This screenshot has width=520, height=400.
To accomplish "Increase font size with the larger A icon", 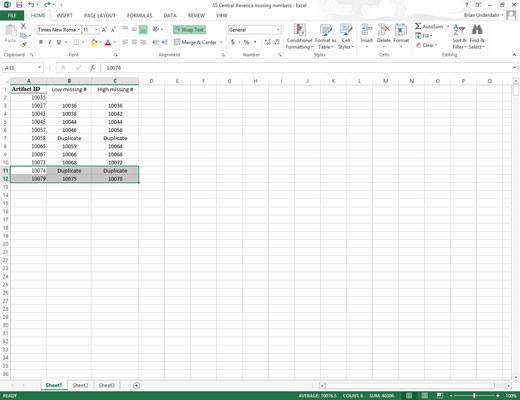I will coord(104,30).
